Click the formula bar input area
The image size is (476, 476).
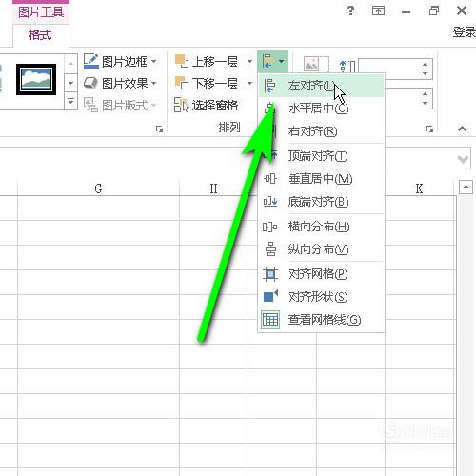click(227, 158)
